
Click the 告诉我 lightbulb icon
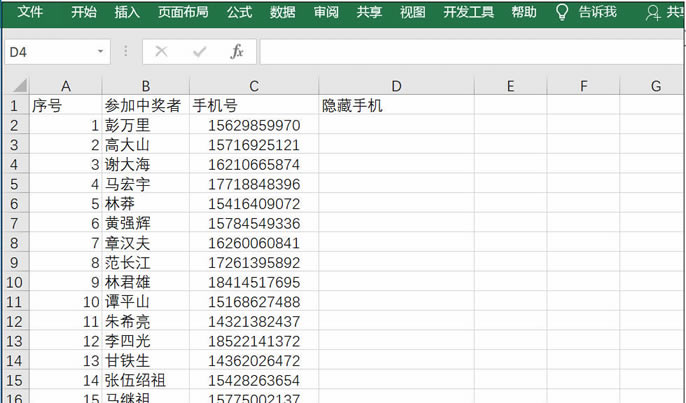(x=562, y=12)
